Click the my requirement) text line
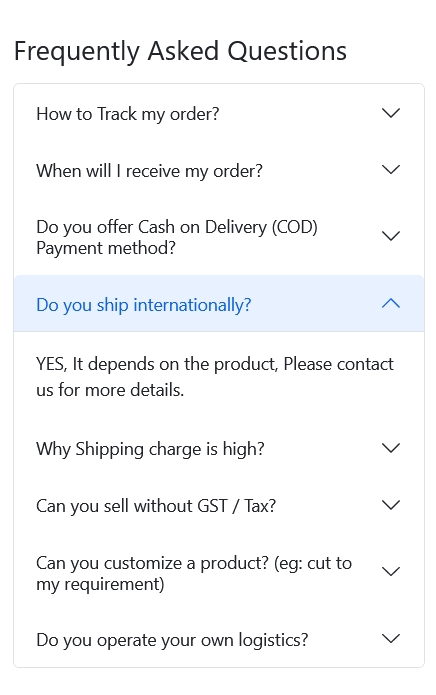Viewport: 436px width, 695px height. tap(100, 584)
